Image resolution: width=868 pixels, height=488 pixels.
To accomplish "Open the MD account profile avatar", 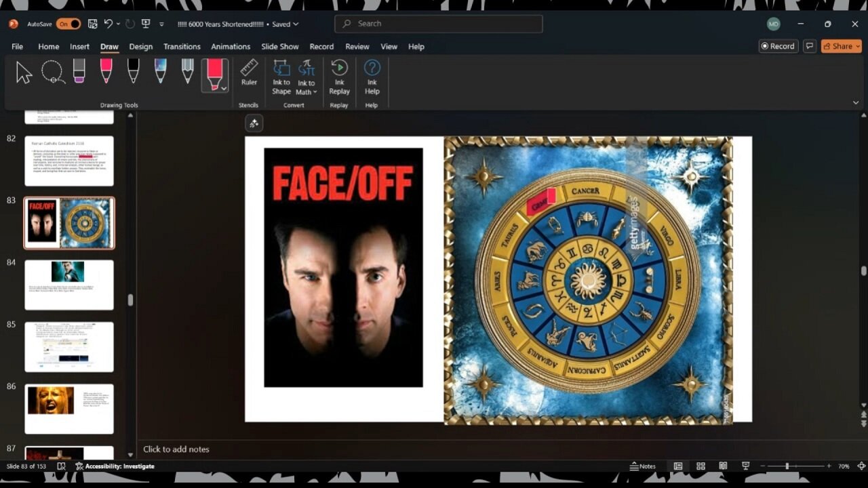I will coord(774,24).
